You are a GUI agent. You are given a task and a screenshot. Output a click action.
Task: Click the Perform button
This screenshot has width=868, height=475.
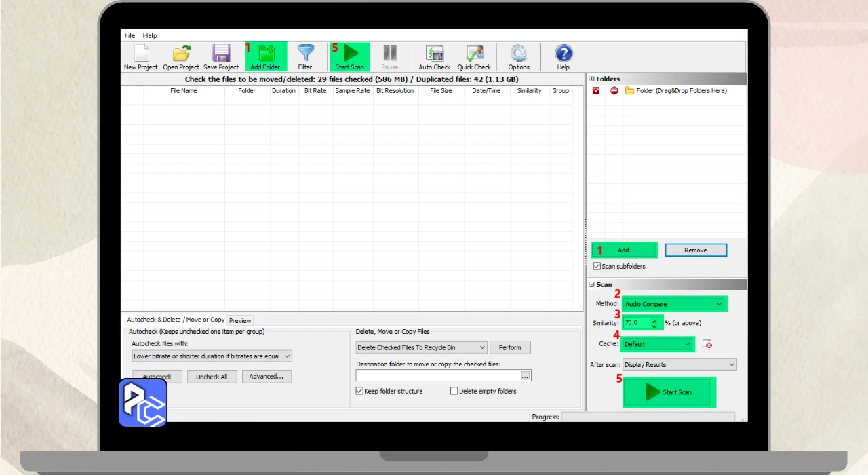pyautogui.click(x=510, y=347)
